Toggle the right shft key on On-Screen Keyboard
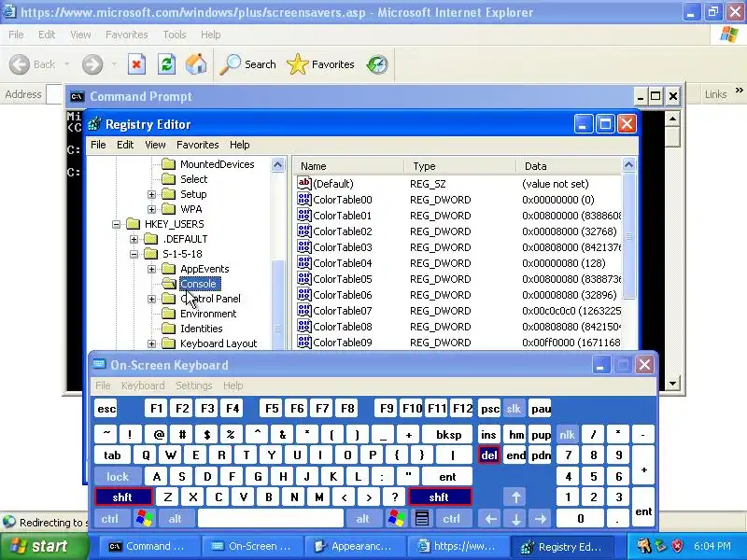747x560 pixels. click(x=439, y=497)
